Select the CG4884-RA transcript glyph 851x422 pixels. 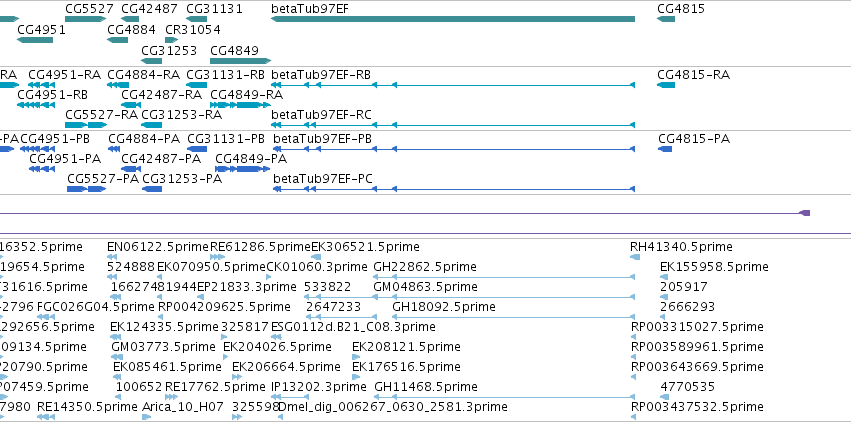point(118,85)
